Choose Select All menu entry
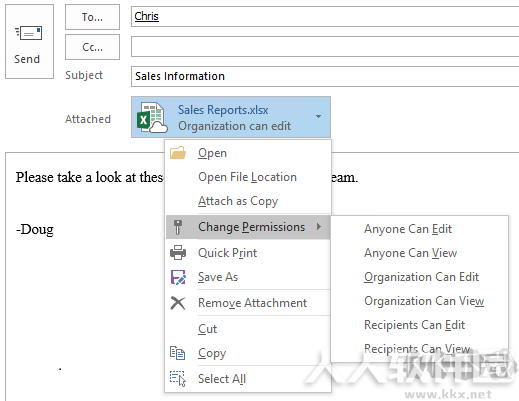 [248, 379]
